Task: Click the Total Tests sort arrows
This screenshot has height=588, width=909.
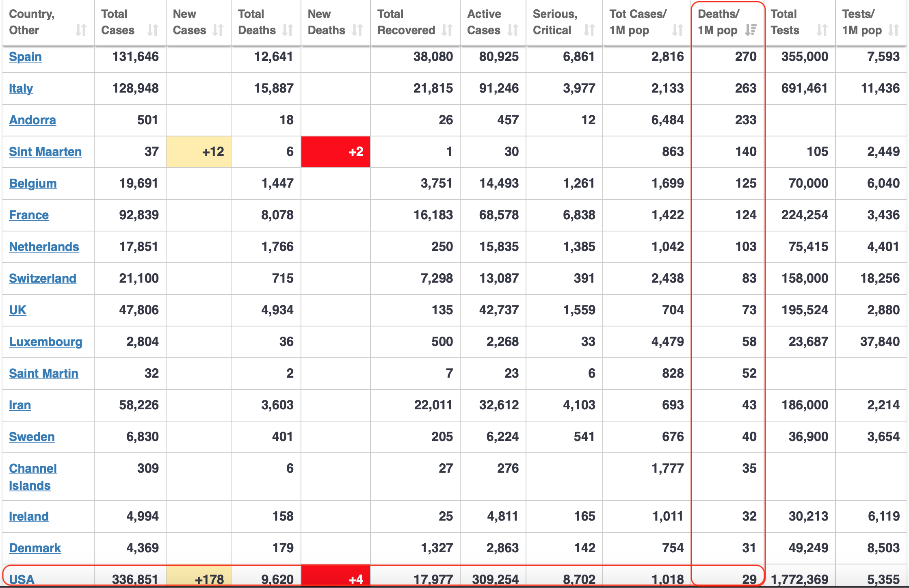Action: click(x=822, y=30)
